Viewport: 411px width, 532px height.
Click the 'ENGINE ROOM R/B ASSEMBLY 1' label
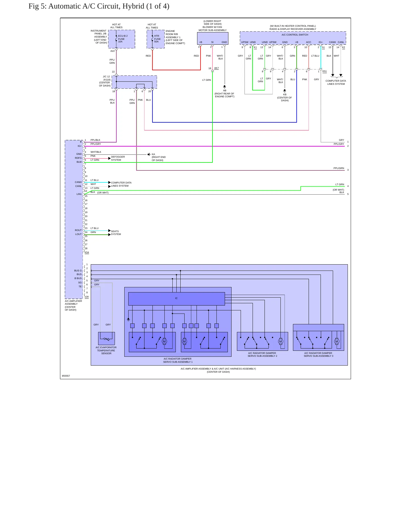175,37
